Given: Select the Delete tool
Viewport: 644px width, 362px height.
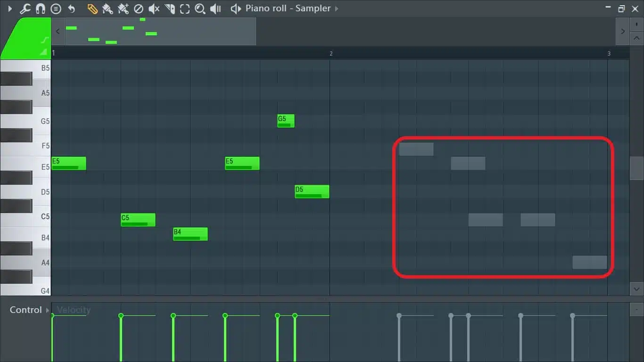Looking at the screenshot, I should tap(139, 8).
